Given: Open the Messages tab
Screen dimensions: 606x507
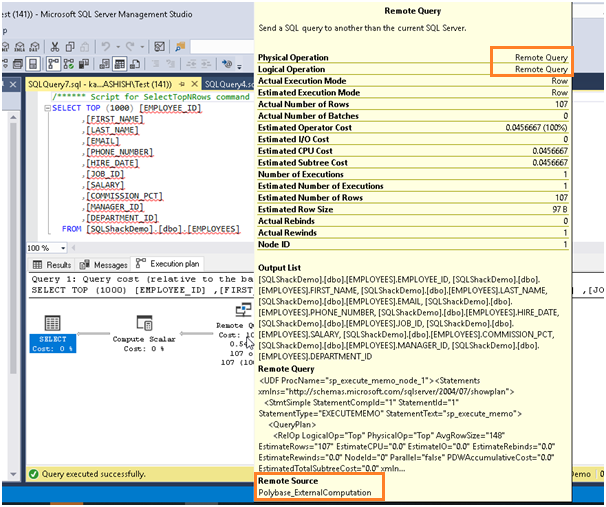Looking at the screenshot, I should point(103,265).
